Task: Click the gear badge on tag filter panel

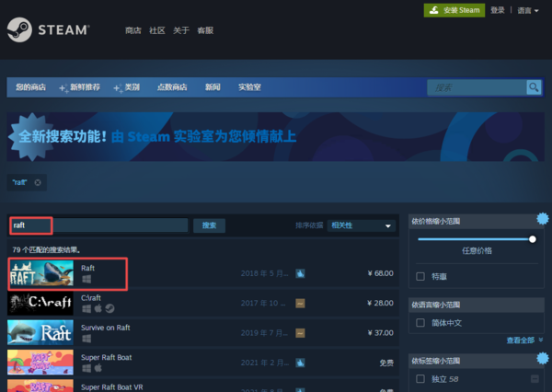Action: (543, 358)
